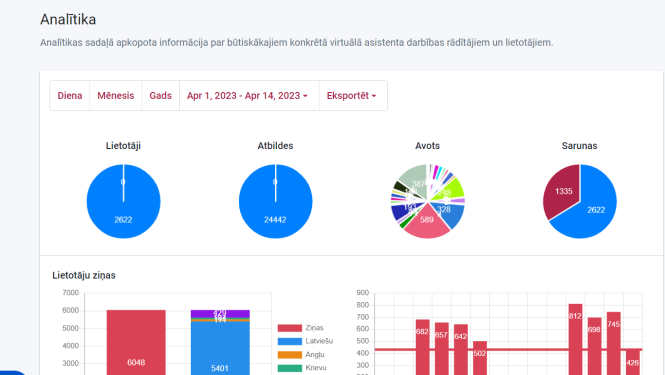Click the gray-green 387 slice in Avots chart
Viewport: 665px width, 375px height.
point(416,180)
